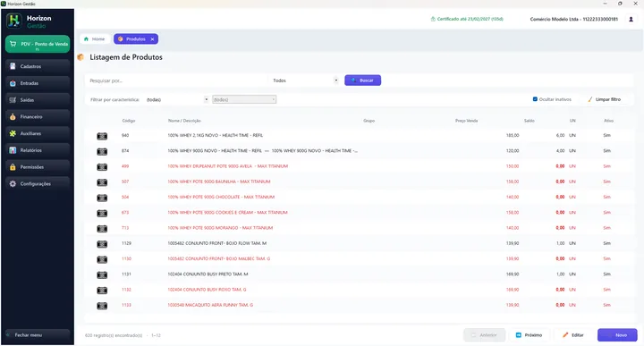Click the Horizon Gestão logo
Viewport: 644px width, 346px height.
coord(13,21)
